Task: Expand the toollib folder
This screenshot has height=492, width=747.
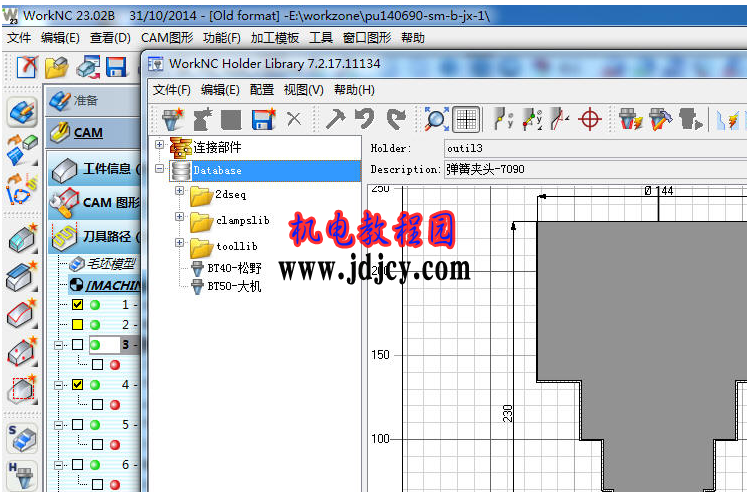Action: coord(179,242)
